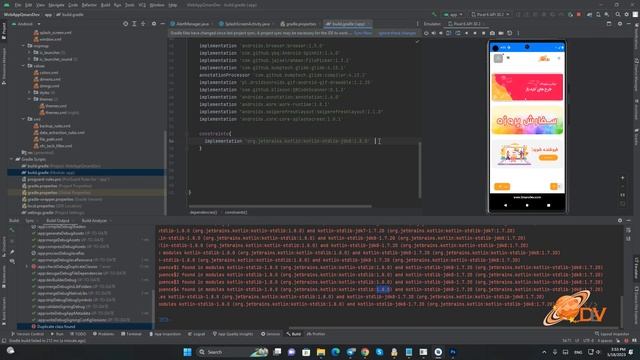Tap the emulator Android back navigation button

[x=505, y=205]
